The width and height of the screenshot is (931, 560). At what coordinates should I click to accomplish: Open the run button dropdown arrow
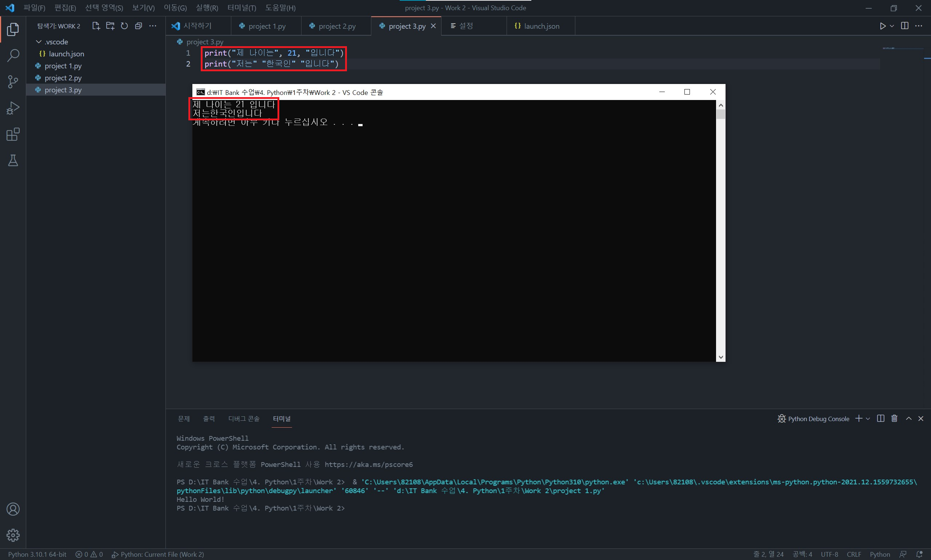coord(892,26)
